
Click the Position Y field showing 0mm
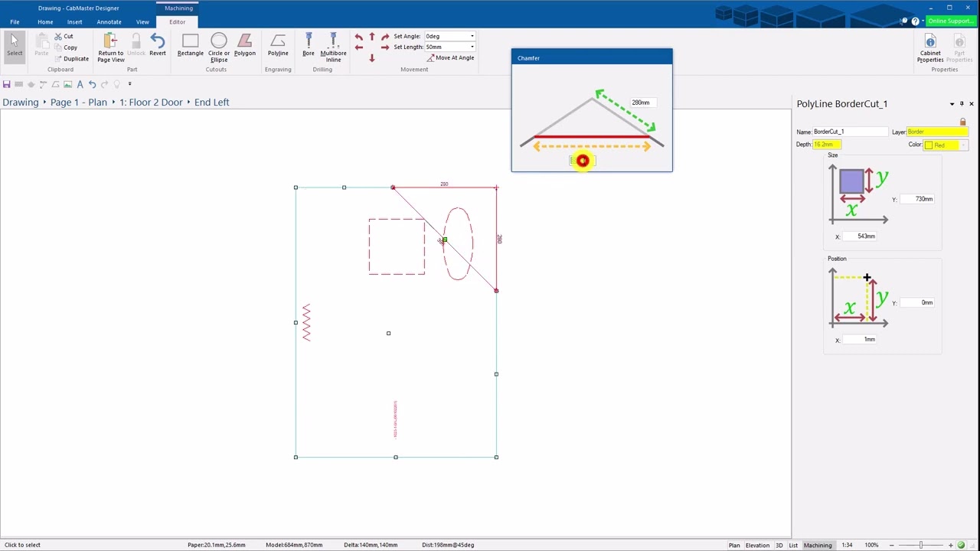(917, 302)
